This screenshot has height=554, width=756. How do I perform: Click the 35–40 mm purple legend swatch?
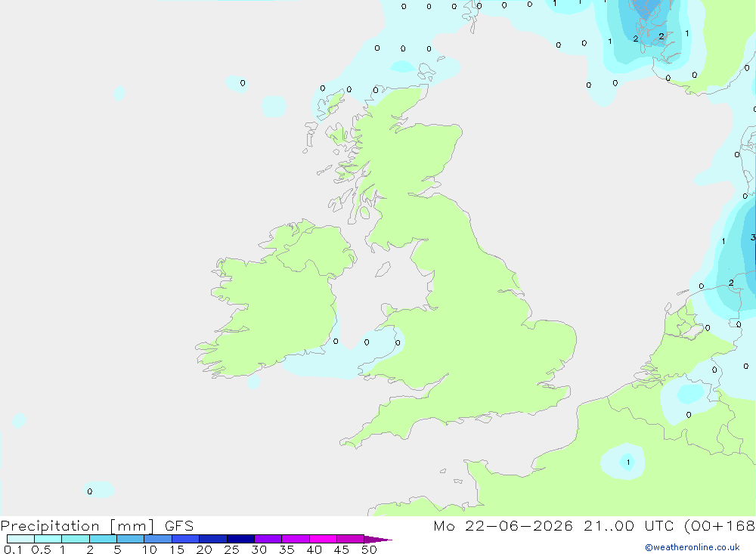tap(296, 539)
